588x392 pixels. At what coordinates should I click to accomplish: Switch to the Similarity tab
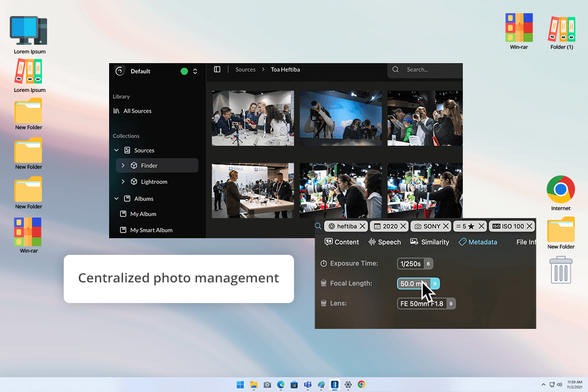tap(430, 242)
